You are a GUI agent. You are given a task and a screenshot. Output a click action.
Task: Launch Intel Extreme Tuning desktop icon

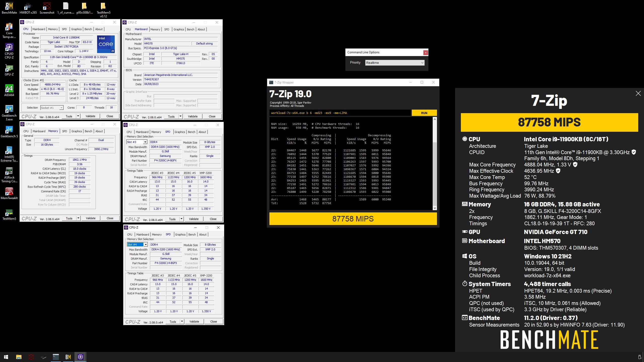tap(9, 154)
